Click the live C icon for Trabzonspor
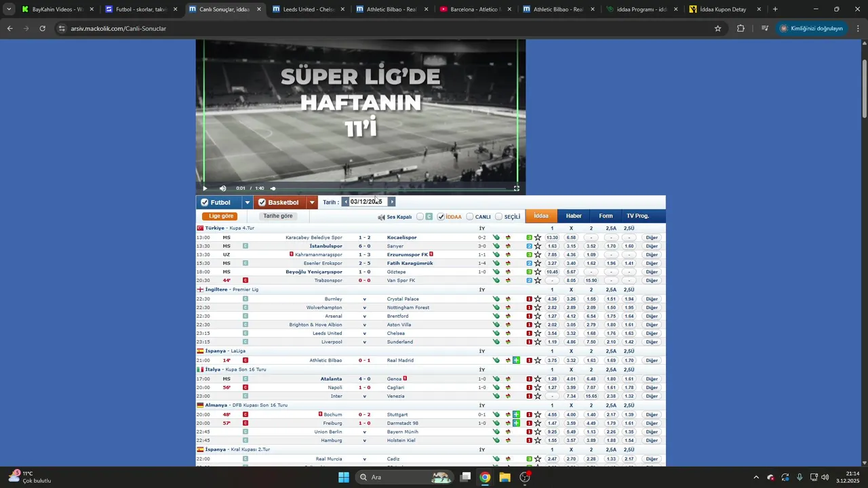This screenshot has width=868, height=488. pos(245,281)
